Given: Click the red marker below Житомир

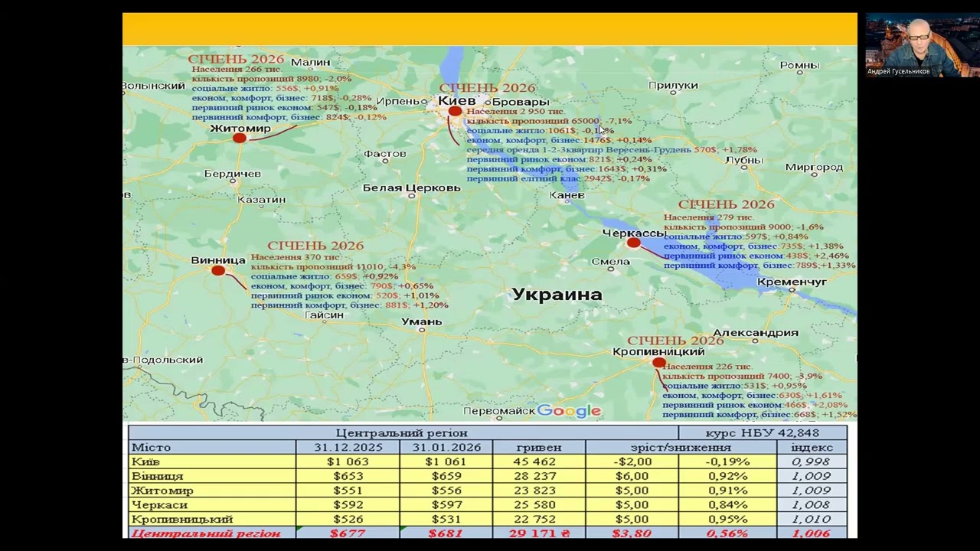Looking at the screenshot, I should [240, 138].
